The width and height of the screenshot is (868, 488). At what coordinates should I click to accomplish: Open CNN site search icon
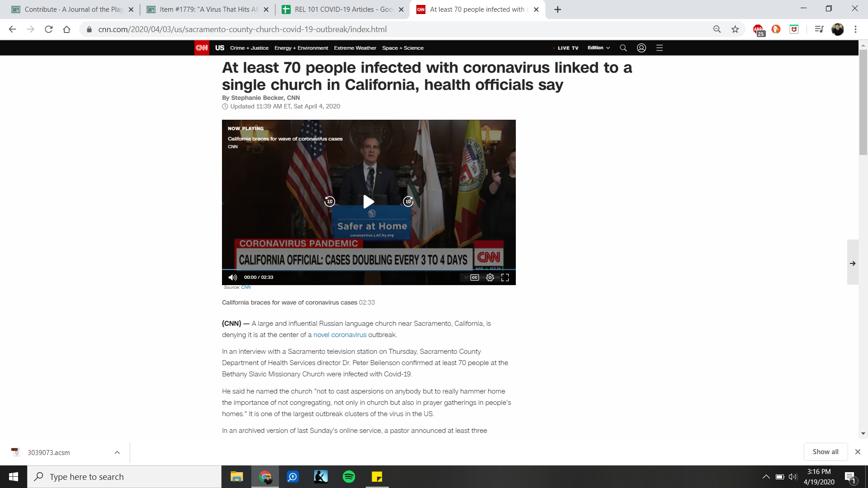(x=623, y=48)
